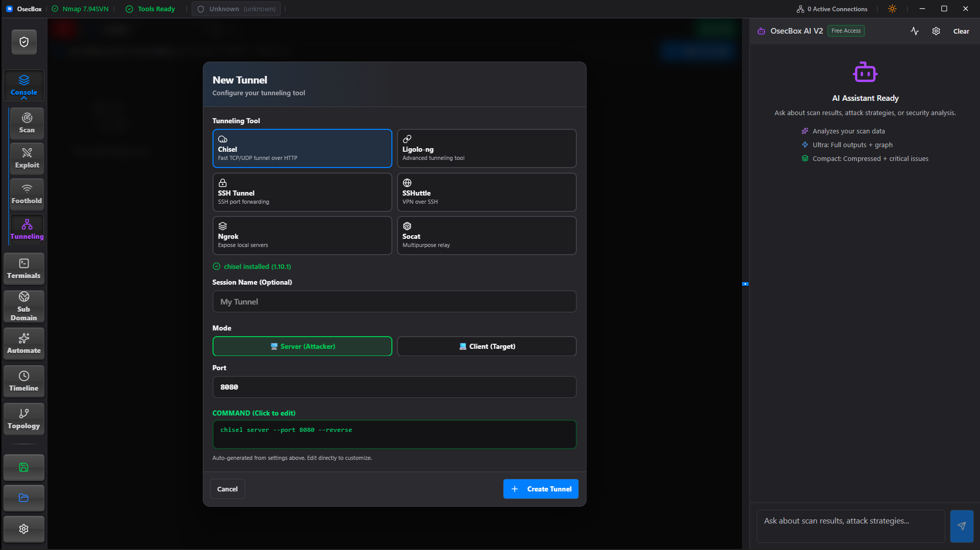This screenshot has width=980, height=550.
Task: Collapse the Console chevron
Action: (24, 98)
